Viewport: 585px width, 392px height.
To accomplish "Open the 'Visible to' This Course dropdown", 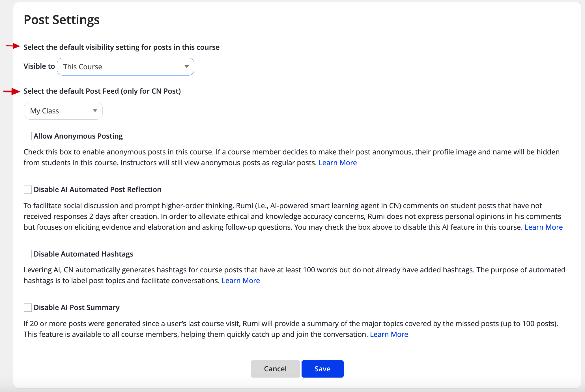I will [x=126, y=67].
